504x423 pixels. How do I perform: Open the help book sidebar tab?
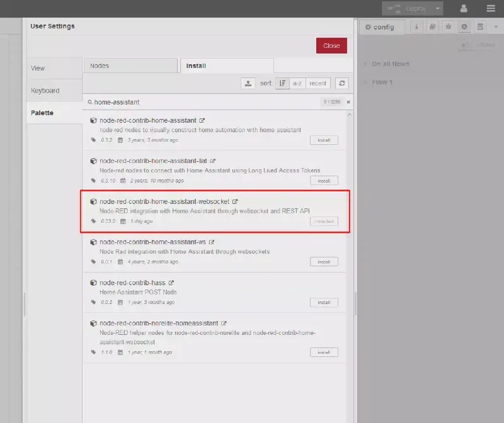(x=432, y=27)
